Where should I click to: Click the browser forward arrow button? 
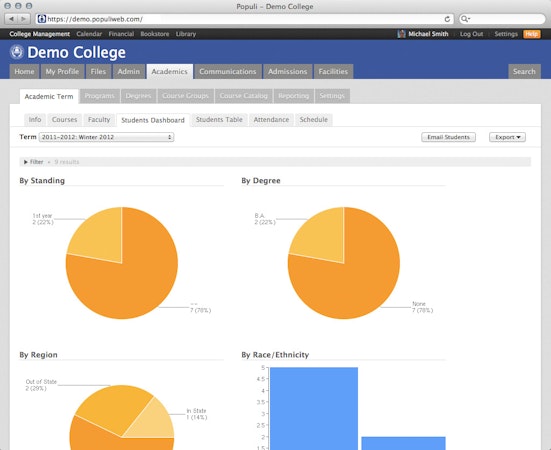[x=24, y=19]
